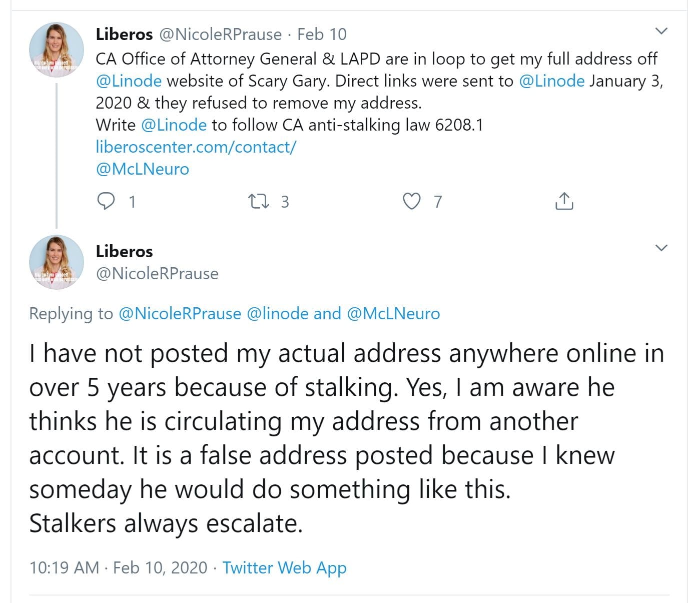Click the @McLNeuro mention in first tweet
Screen dimensions: 700x603
coord(142,169)
